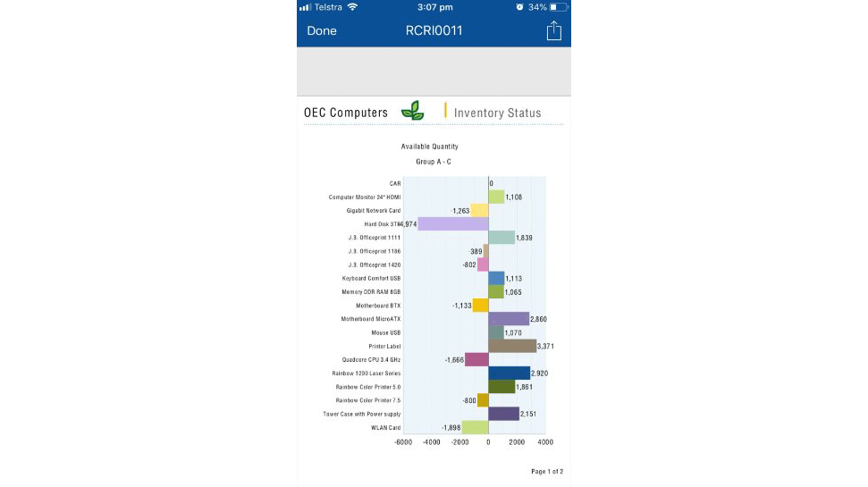868x487 pixels.
Task: Tap the Rainbow Color Printer 5.0 bar
Action: [x=501, y=387]
